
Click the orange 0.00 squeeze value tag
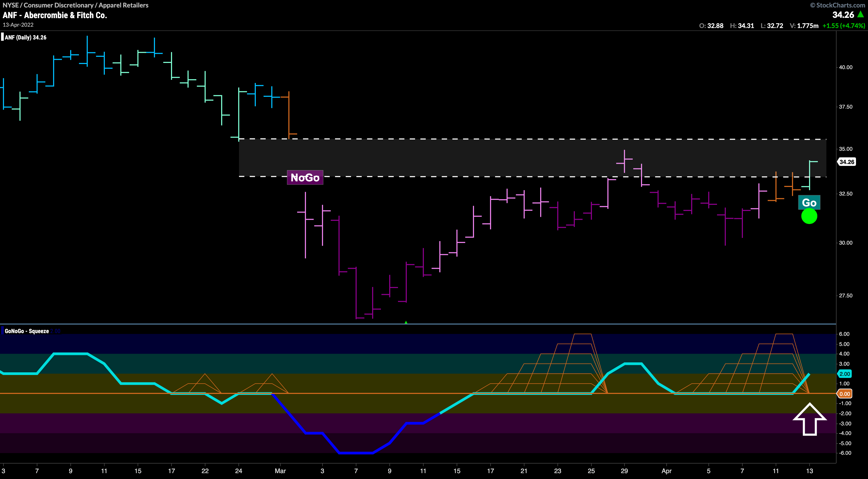pyautogui.click(x=845, y=394)
